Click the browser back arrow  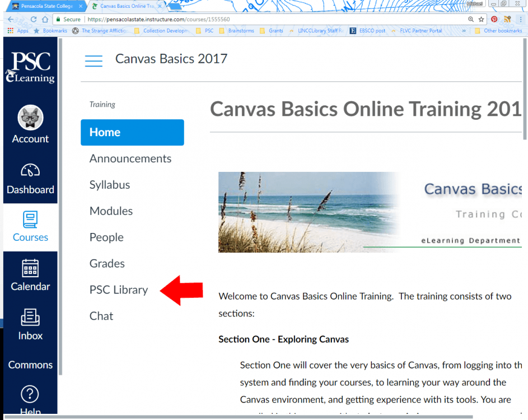click(11, 19)
